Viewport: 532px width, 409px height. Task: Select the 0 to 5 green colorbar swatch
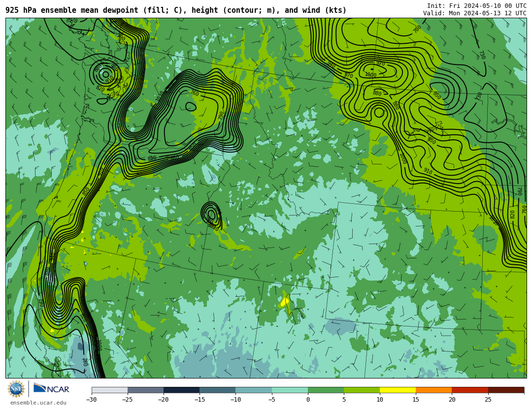[326, 390]
